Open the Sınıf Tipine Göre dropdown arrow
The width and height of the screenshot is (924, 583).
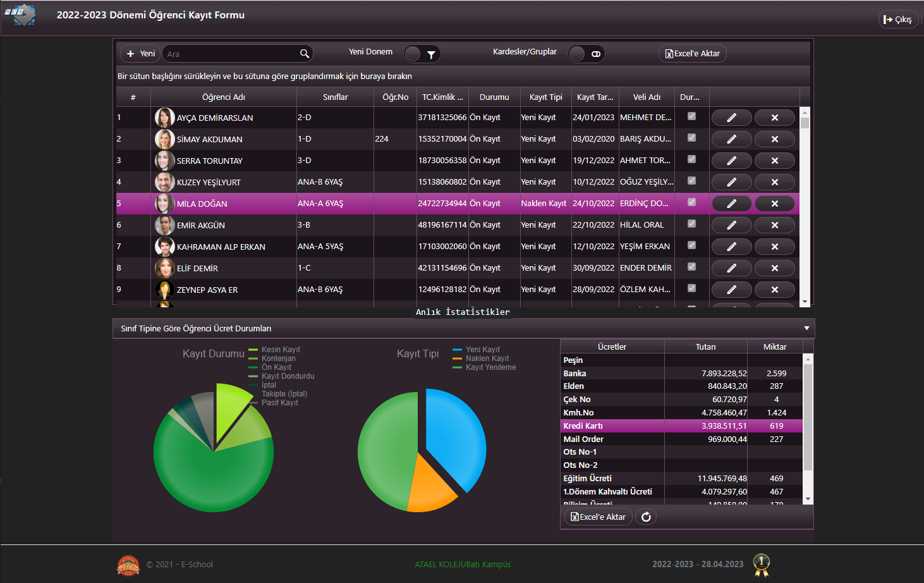coord(806,328)
